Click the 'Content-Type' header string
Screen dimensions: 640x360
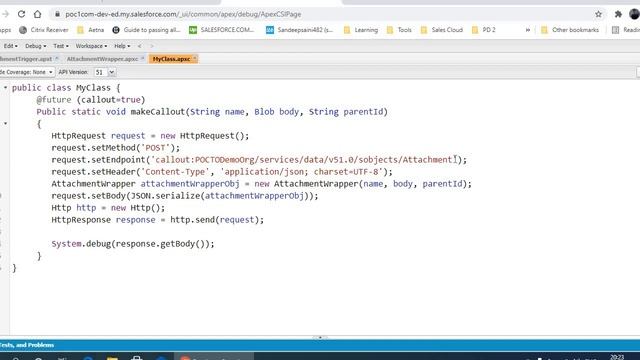(x=176, y=172)
